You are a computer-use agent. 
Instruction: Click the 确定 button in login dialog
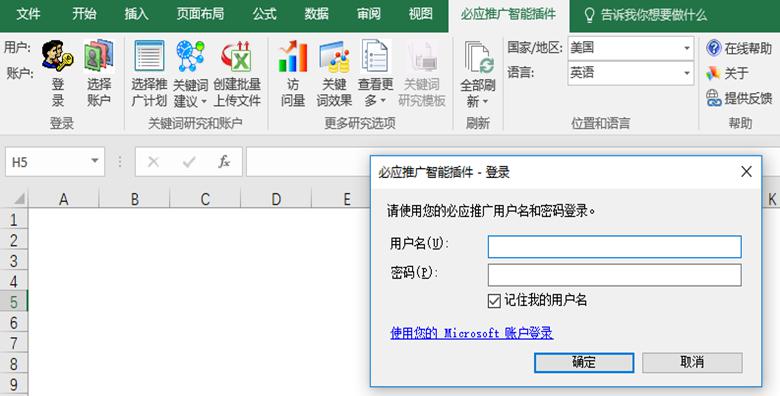[x=584, y=363]
